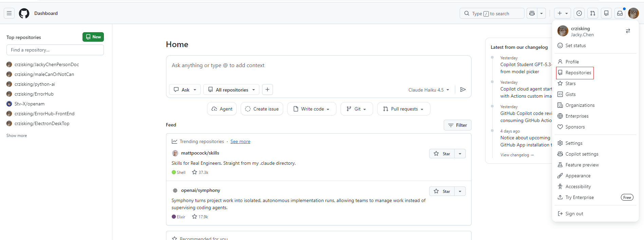Select Sponsors in user menu
The image size is (644, 240).
coord(595,127)
